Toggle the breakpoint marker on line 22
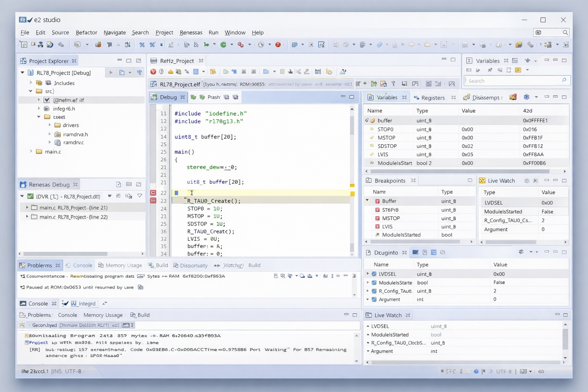Viewport: 588px width, 392px height. pyautogui.click(x=153, y=193)
